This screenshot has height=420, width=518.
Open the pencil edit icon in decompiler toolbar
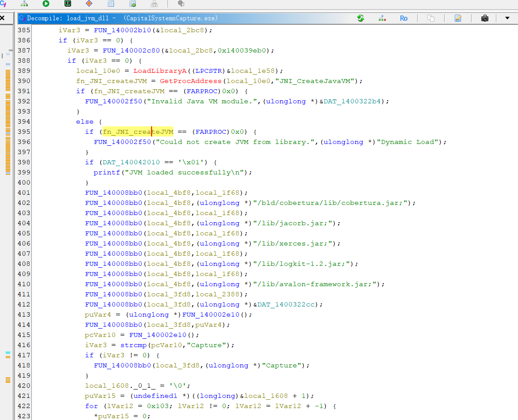point(458,18)
